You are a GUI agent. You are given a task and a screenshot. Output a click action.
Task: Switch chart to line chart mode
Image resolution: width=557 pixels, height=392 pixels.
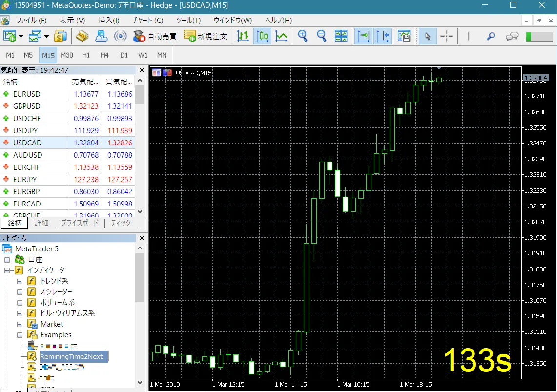(x=281, y=36)
